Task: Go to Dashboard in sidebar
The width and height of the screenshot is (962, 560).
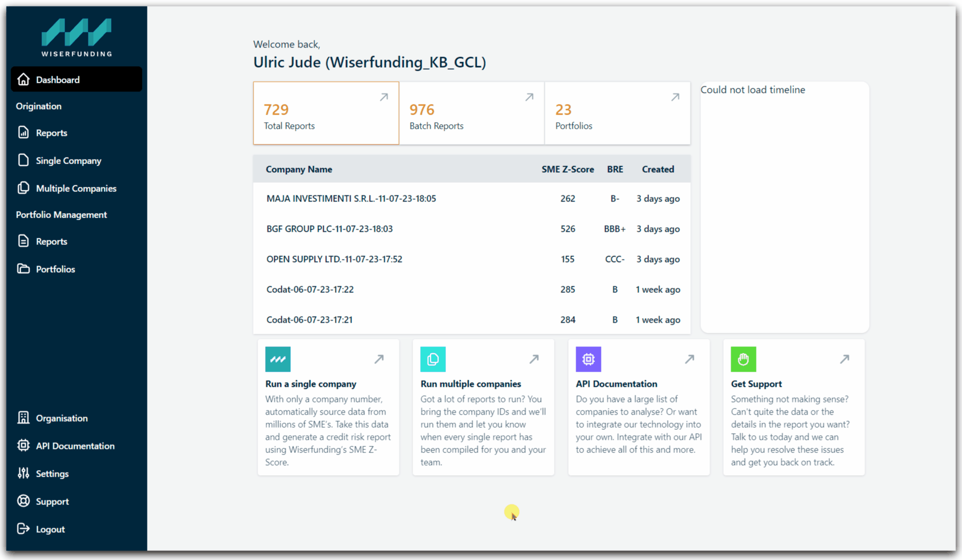Action: point(76,79)
